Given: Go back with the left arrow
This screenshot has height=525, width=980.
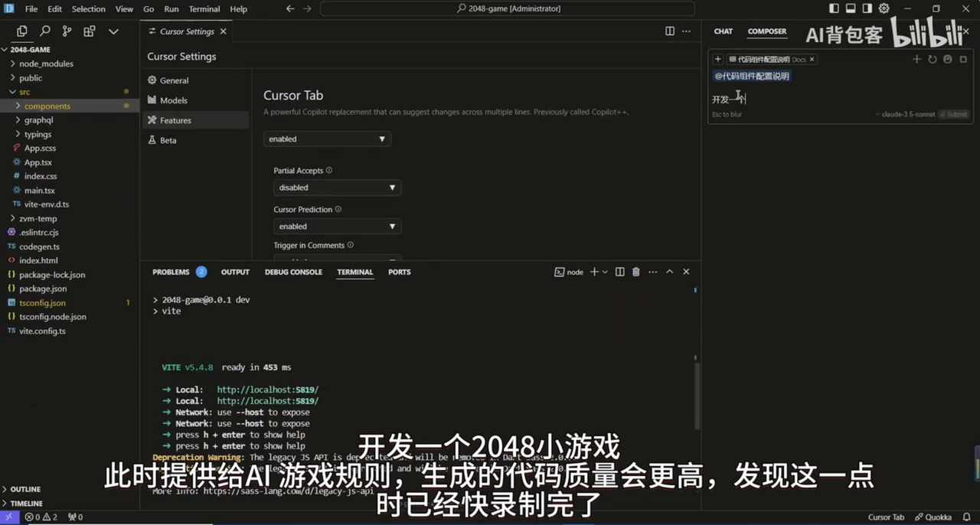Looking at the screenshot, I should pos(290,8).
